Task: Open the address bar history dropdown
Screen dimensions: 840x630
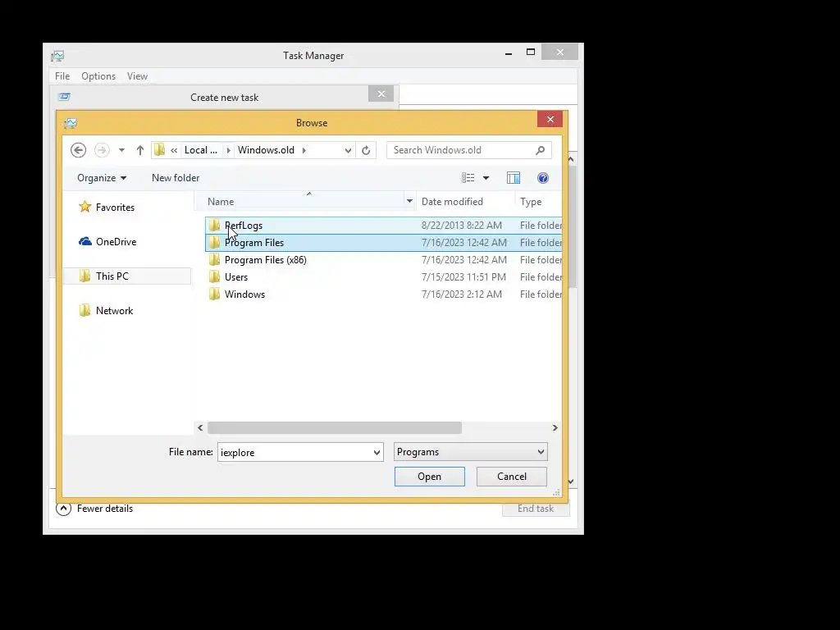Action: coord(348,151)
